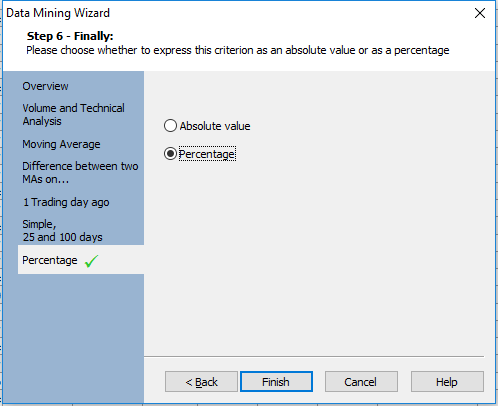Click the instruction text about absolute or percentage
The height and width of the screenshot is (406, 498).
coord(238,50)
